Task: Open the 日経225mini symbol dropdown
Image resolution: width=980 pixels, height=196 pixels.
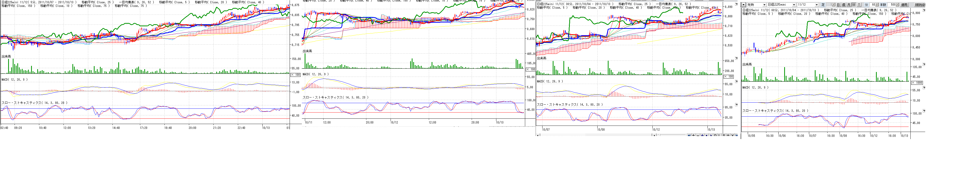Action: coord(794,5)
